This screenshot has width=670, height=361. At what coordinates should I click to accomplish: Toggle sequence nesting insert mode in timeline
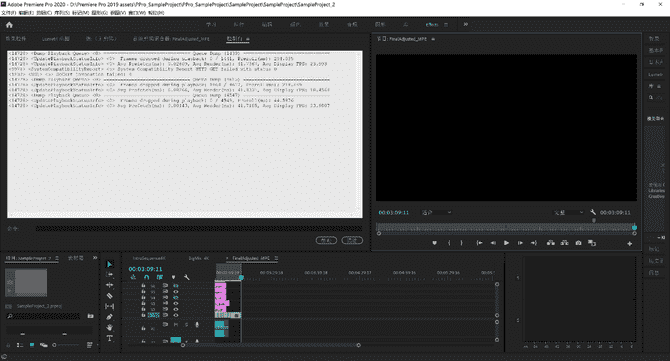pyautogui.click(x=133, y=277)
